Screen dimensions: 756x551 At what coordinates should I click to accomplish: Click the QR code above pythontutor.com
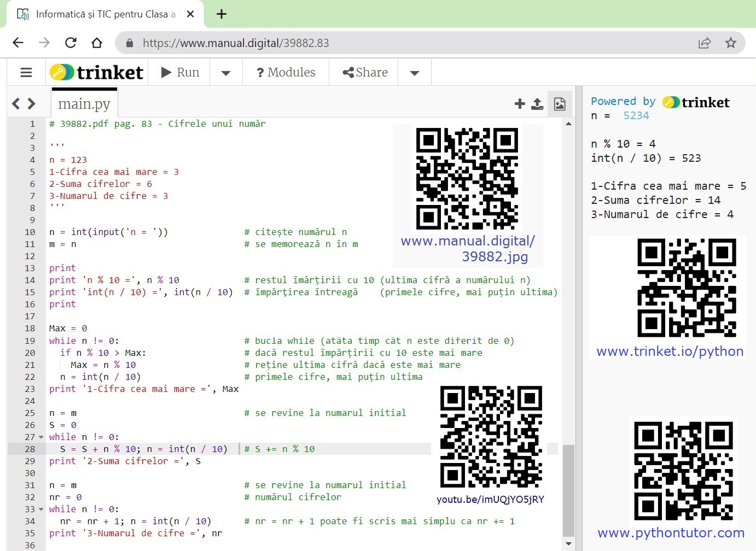[683, 471]
